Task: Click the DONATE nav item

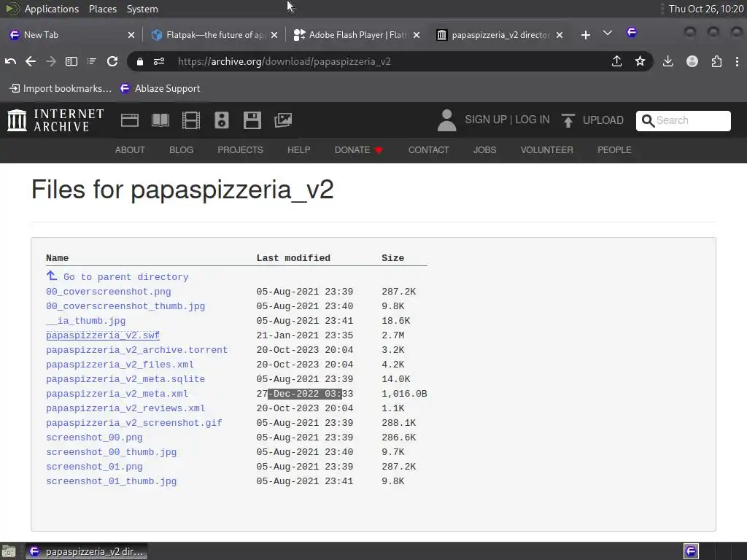Action: click(x=359, y=150)
